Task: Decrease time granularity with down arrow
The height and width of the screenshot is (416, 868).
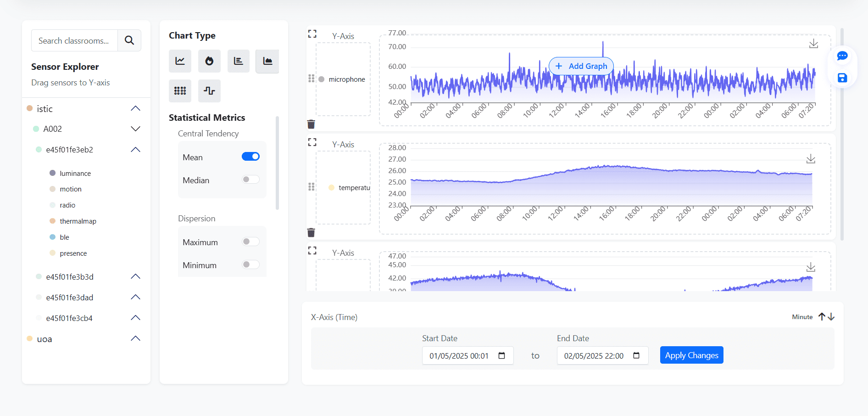Action: pyautogui.click(x=831, y=317)
